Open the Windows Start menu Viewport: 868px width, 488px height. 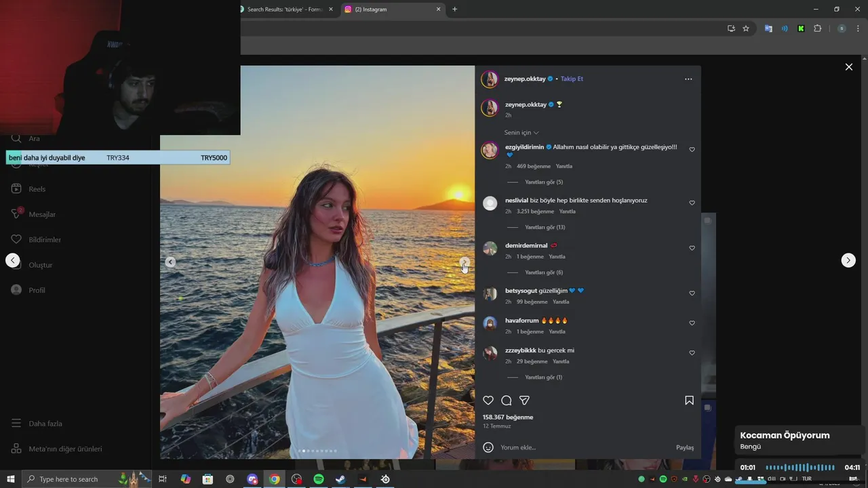pyautogui.click(x=11, y=479)
